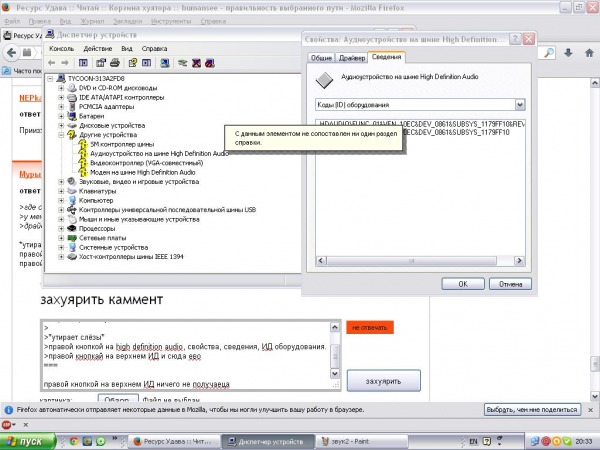Screen dimensions: 600x450
Task: Click Firefox Back navigation button
Action: tap(11, 52)
